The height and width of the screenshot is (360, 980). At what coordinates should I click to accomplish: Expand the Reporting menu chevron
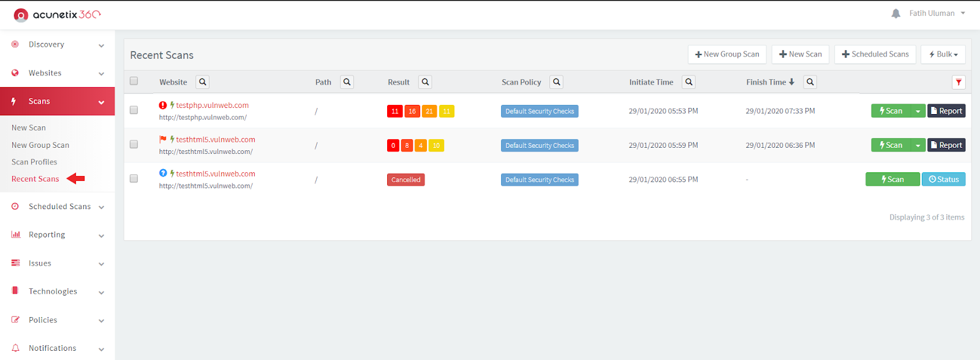pyautogui.click(x=101, y=236)
